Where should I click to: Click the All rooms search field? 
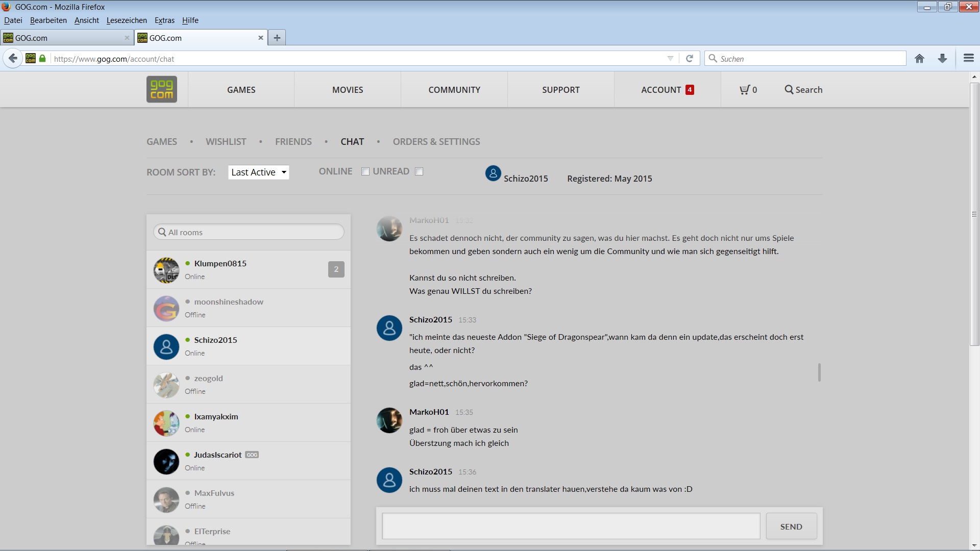[x=249, y=232]
